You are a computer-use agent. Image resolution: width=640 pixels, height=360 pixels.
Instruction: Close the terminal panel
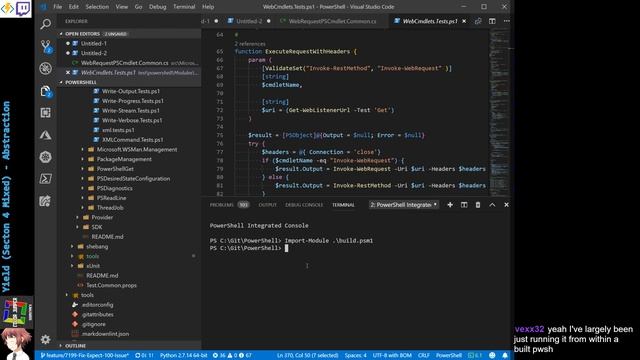tap(506, 205)
